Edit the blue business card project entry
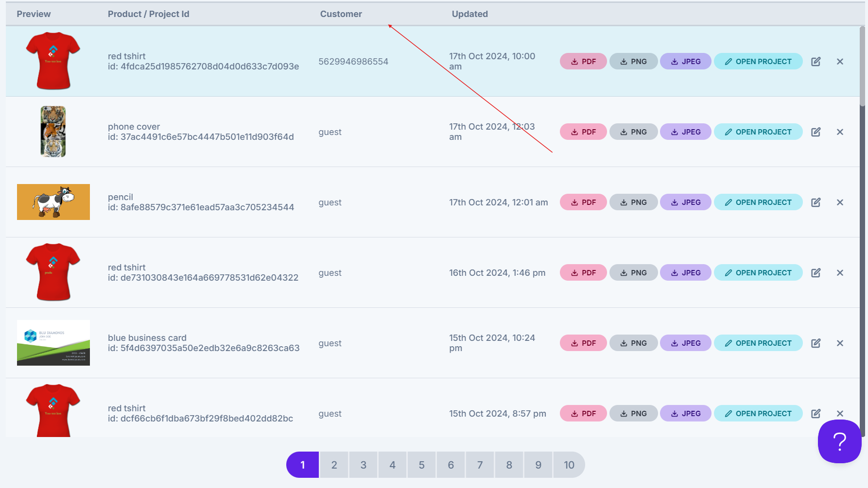Screen dimensions: 868x488 point(816,343)
